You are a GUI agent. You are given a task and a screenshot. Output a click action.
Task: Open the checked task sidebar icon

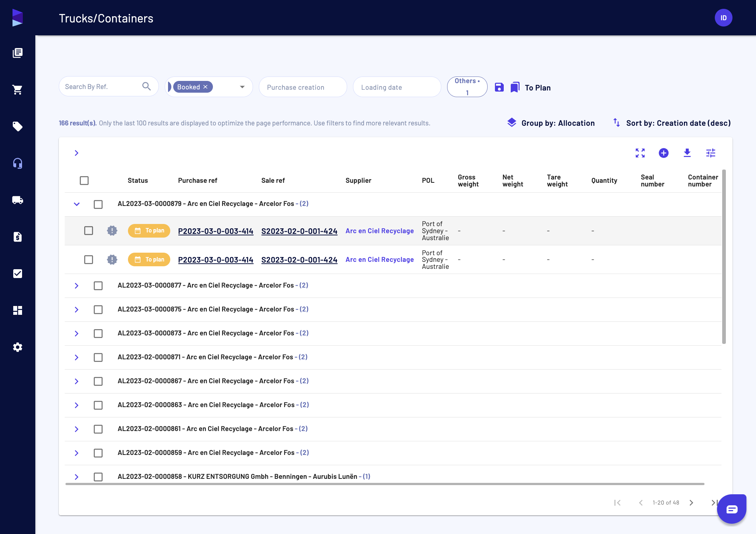[18, 274]
